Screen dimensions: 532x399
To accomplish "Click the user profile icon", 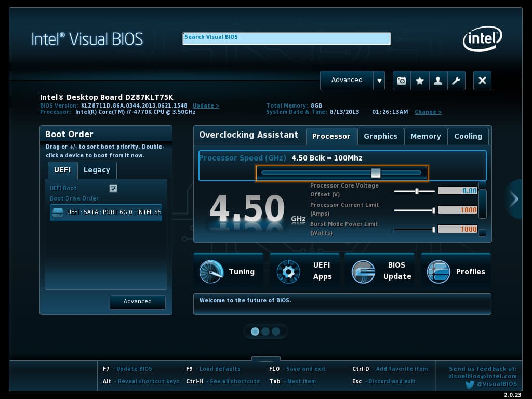I will [438, 81].
